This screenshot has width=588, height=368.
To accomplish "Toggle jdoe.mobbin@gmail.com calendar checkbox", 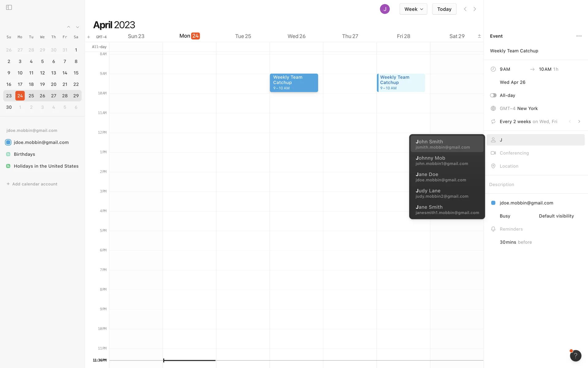I will coord(8,142).
